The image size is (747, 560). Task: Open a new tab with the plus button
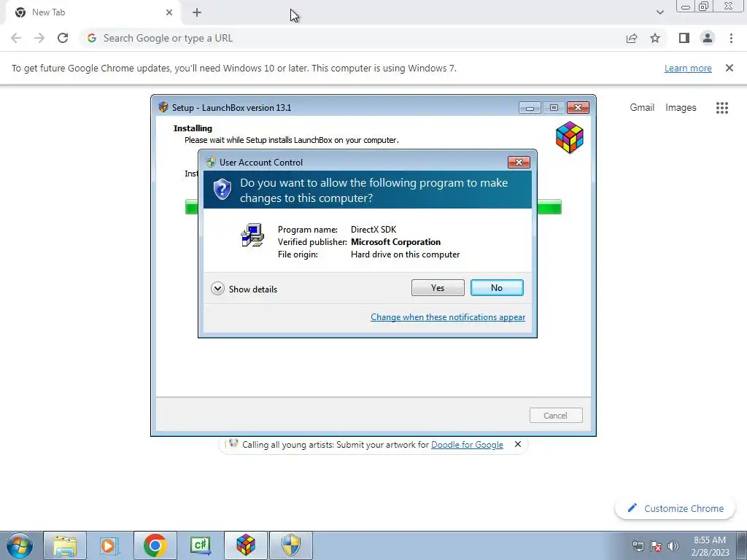click(197, 12)
